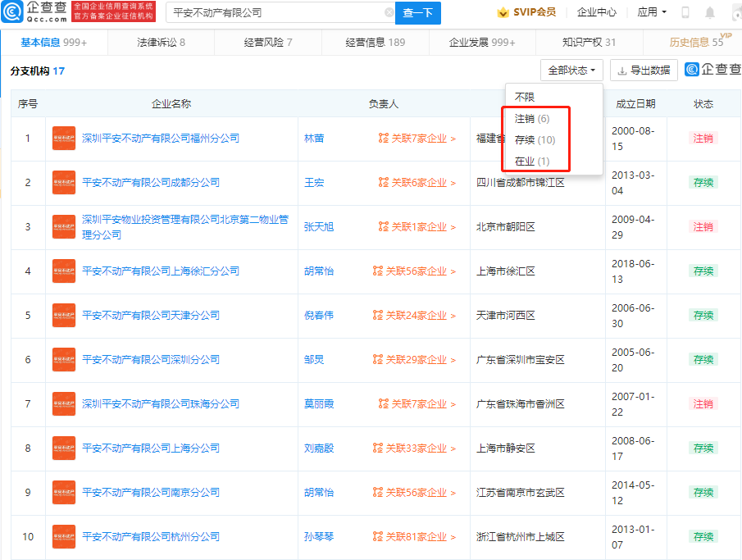Open 深圳平安不动产有限公司珠海分公司 link
The height and width of the screenshot is (560, 742).
point(161,403)
